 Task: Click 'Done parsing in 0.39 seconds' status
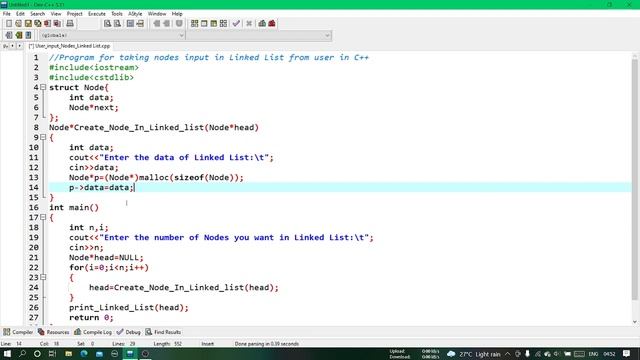coord(267,344)
